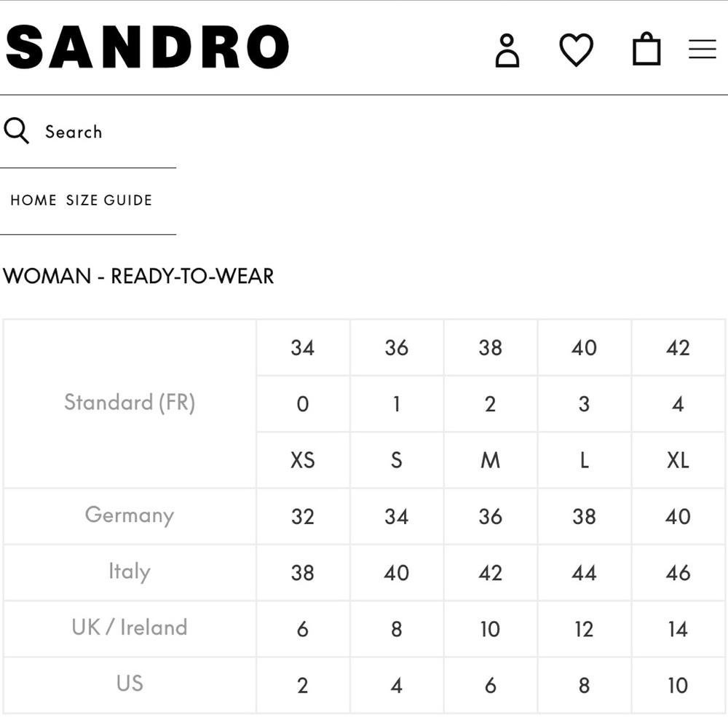Click Germany size 32 cell

(303, 516)
